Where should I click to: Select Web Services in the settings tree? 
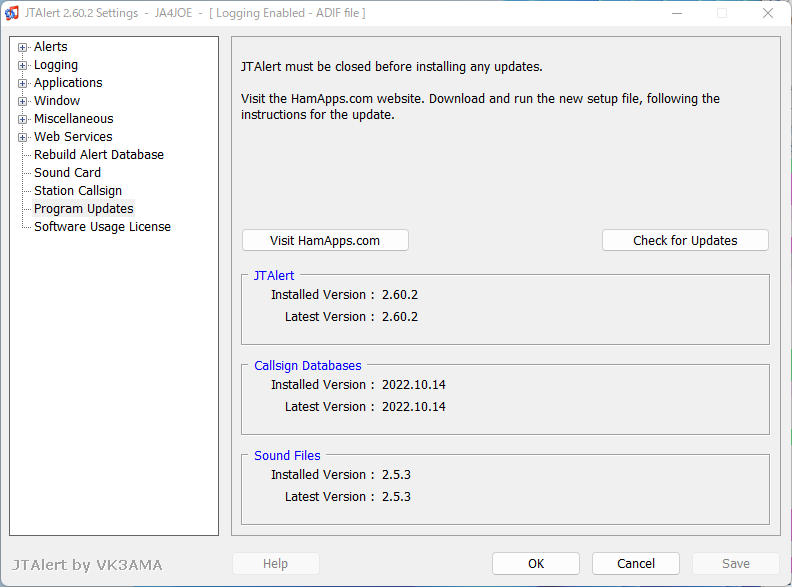tap(73, 137)
